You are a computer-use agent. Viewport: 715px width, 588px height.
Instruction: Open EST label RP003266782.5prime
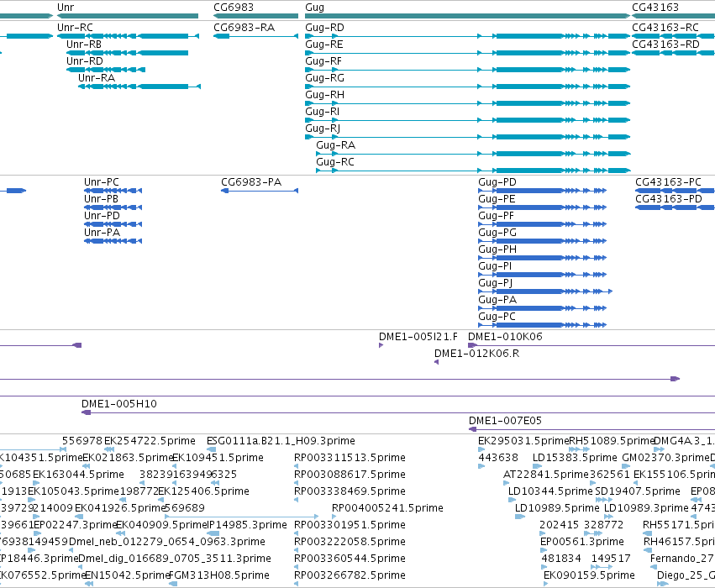point(350,576)
